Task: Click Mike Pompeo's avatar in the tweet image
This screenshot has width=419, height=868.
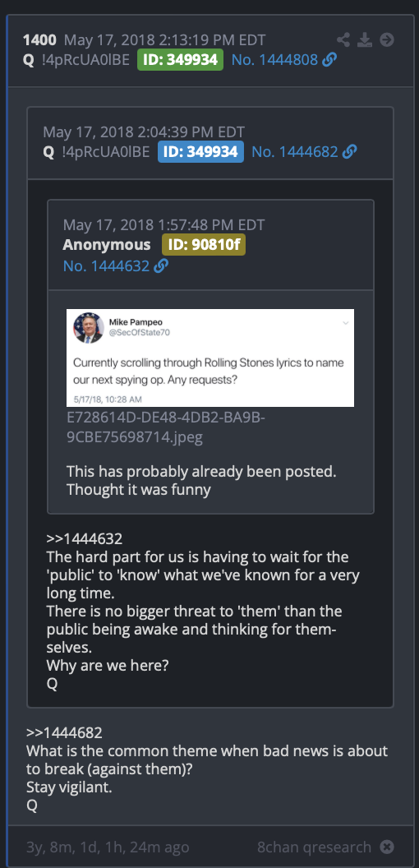Action: pyautogui.click(x=89, y=328)
